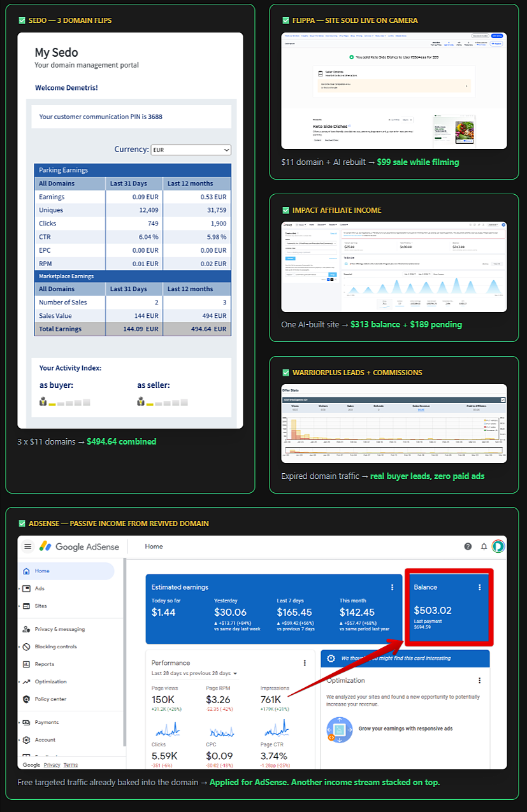Image resolution: width=527 pixels, height=812 pixels.
Task: Click the Terms footer link
Action: pos(71,765)
